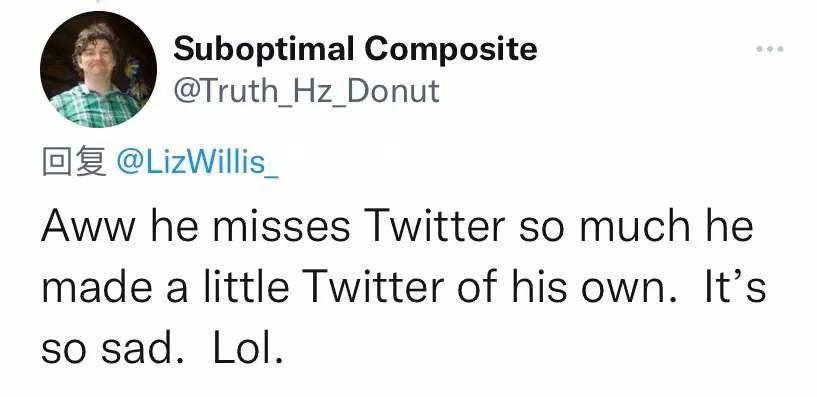This screenshot has width=817, height=397.
Task: Click the 回复 reply label
Action: 74,162
